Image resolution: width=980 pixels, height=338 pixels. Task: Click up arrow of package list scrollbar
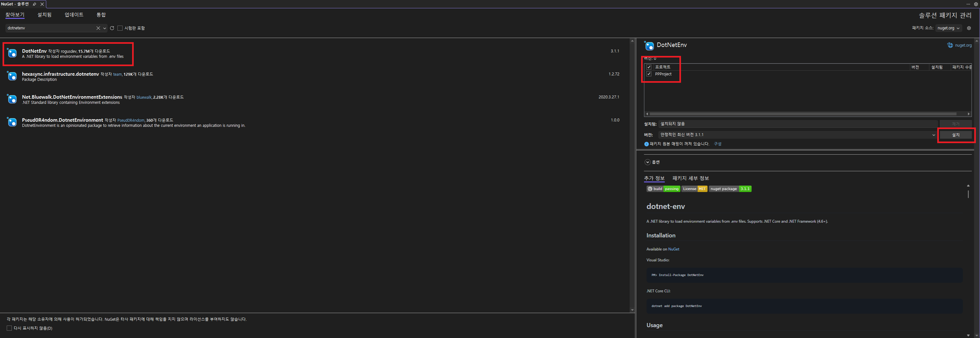coord(632,41)
